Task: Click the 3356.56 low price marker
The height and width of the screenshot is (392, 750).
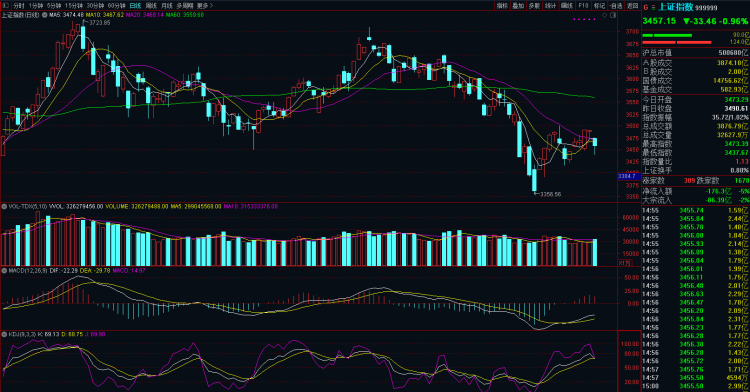Action: point(550,194)
